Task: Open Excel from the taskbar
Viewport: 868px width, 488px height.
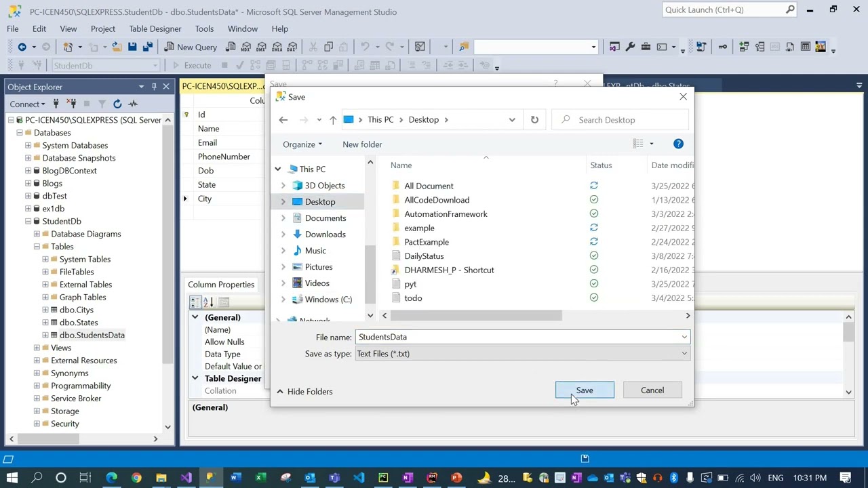Action: tap(260, 478)
